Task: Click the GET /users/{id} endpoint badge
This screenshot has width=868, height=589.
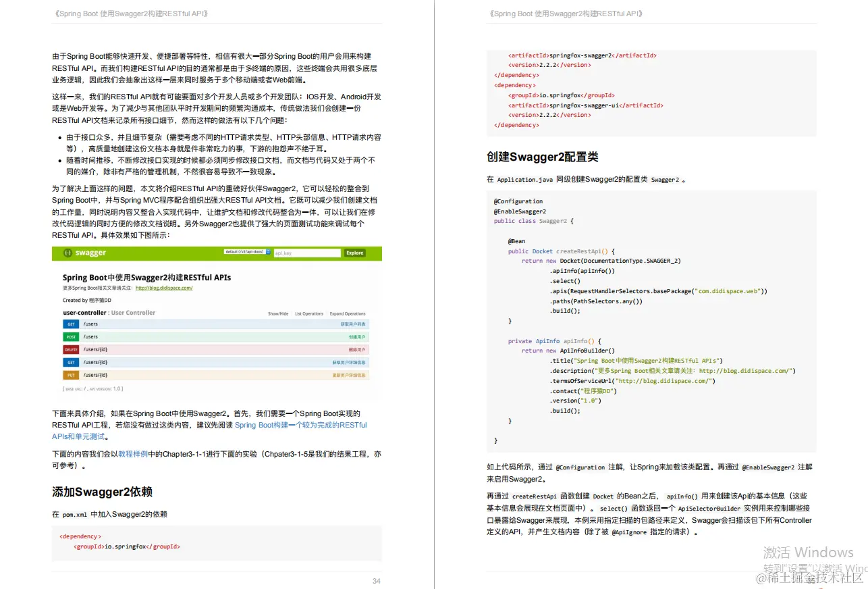Action: coord(71,362)
